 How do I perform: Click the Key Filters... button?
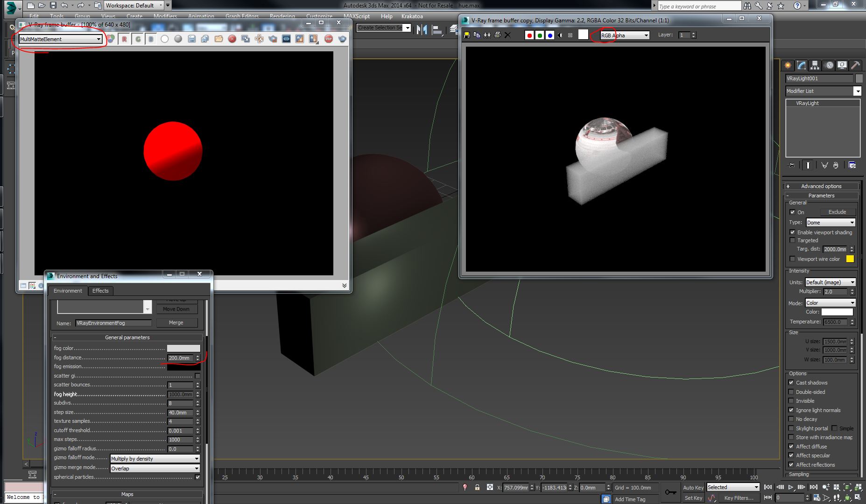(x=739, y=498)
